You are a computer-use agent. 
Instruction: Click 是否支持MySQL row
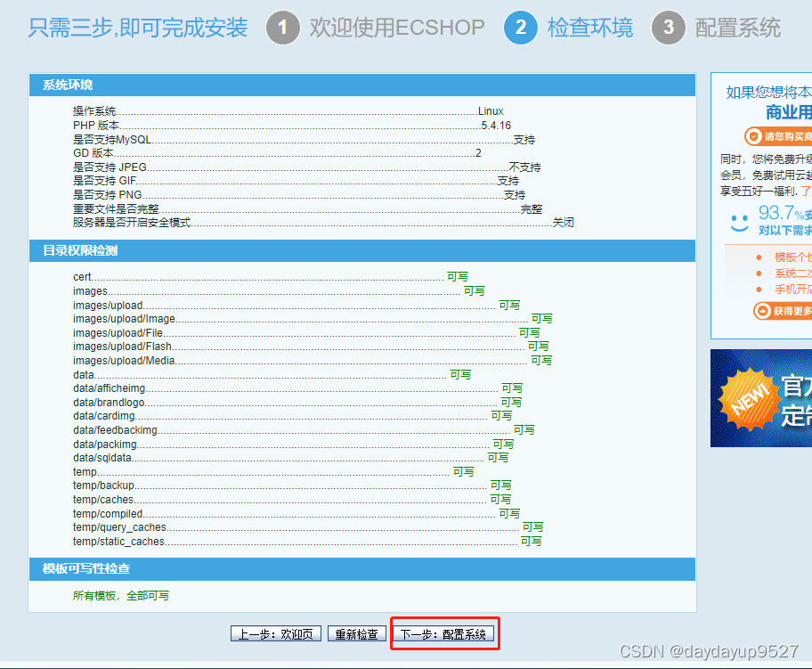coord(304,139)
